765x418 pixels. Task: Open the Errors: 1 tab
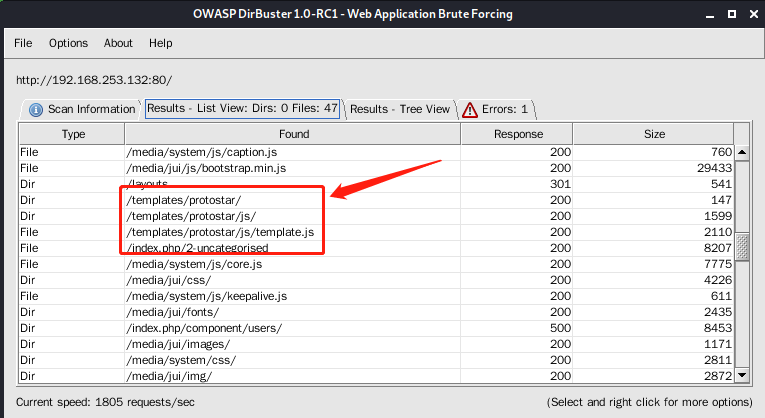pyautogui.click(x=497, y=109)
